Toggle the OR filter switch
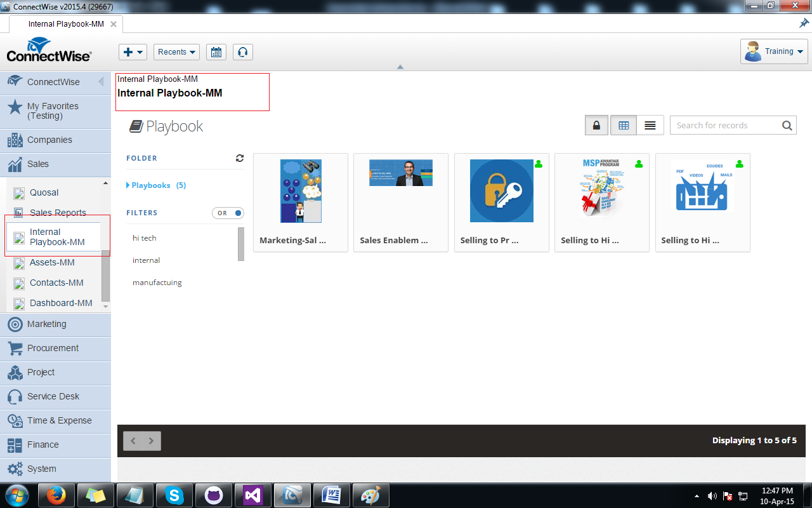812x508 pixels. tap(228, 213)
